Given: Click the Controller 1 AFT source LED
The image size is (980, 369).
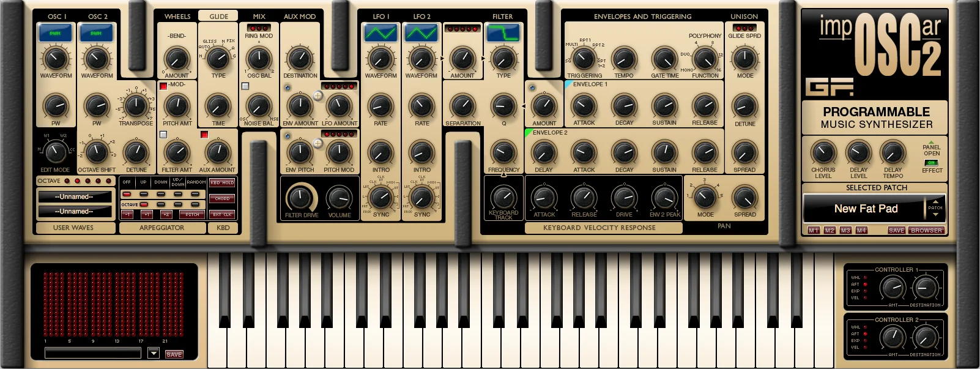Looking at the screenshot, I should click(x=866, y=285).
